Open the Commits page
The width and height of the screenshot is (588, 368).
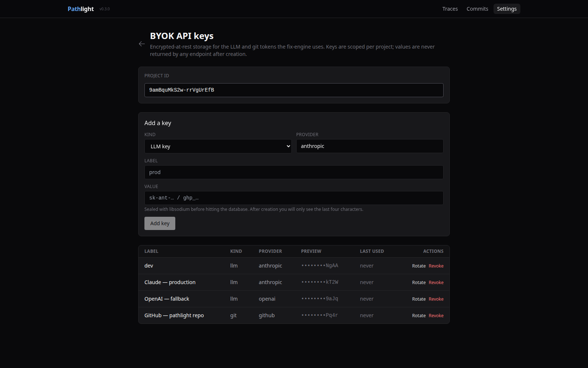pyautogui.click(x=477, y=9)
